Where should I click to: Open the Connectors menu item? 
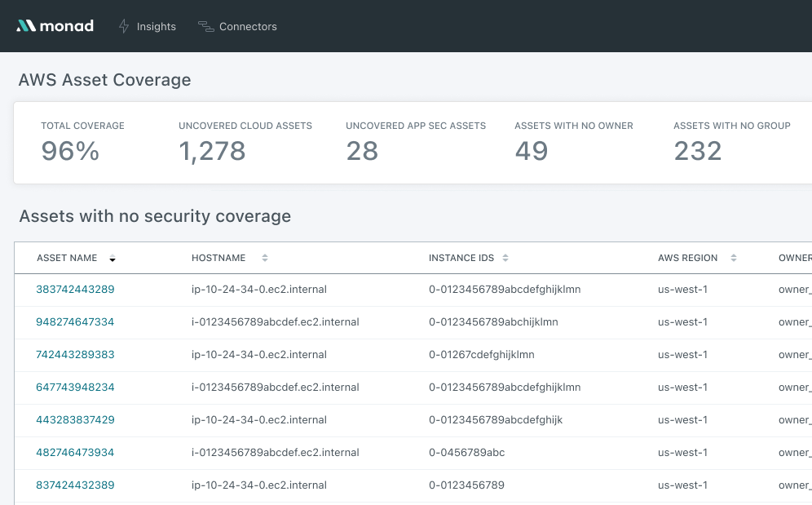tap(248, 26)
